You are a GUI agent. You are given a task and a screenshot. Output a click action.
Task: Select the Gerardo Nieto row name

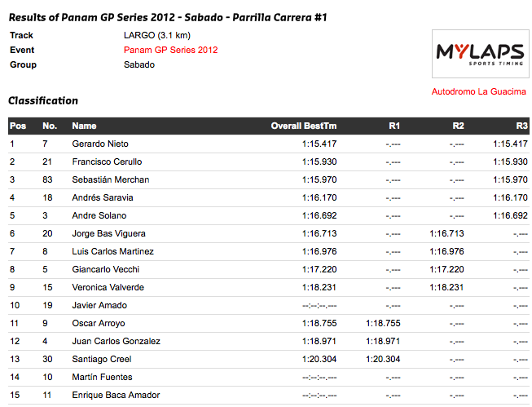click(x=100, y=144)
